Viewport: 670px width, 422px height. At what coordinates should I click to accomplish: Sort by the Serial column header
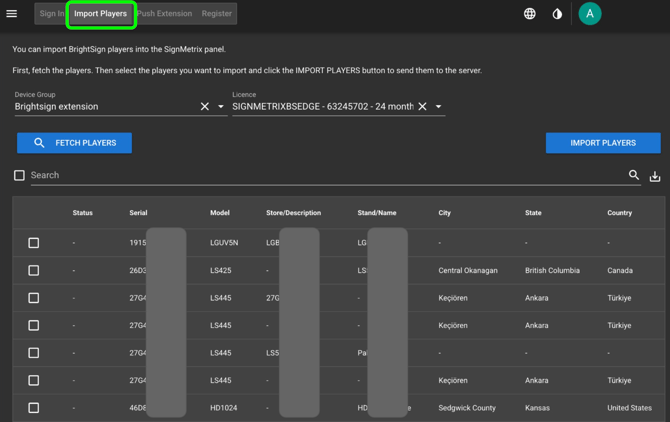(x=138, y=213)
